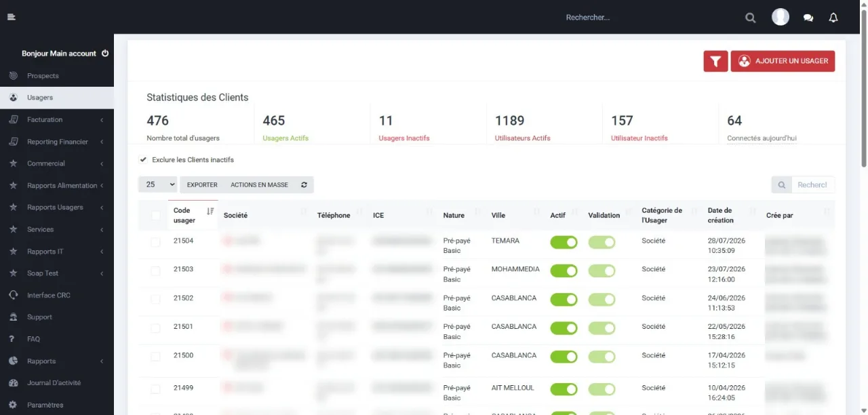Click the FAQ question mark icon
This screenshot has height=415, width=868.
(12, 339)
